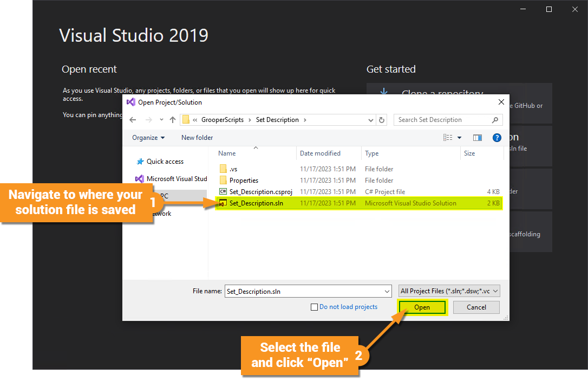
Task: Select the .vs folder
Action: click(360, 169)
